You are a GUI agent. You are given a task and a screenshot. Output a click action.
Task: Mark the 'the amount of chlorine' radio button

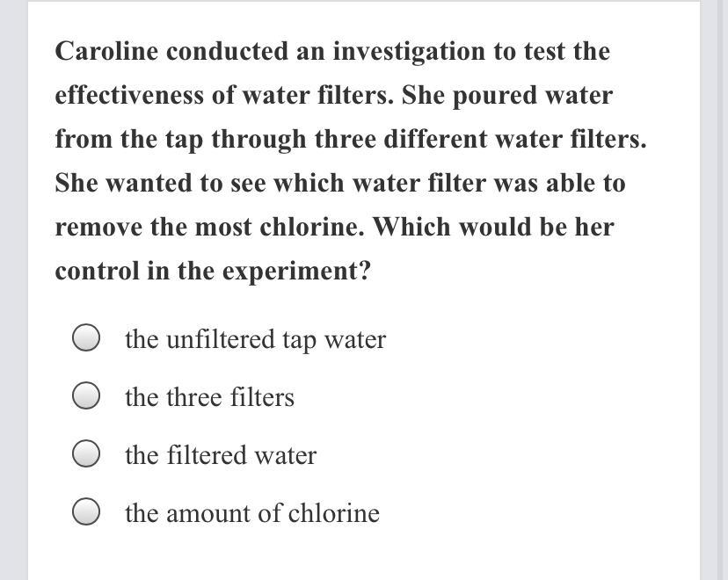coord(85,513)
